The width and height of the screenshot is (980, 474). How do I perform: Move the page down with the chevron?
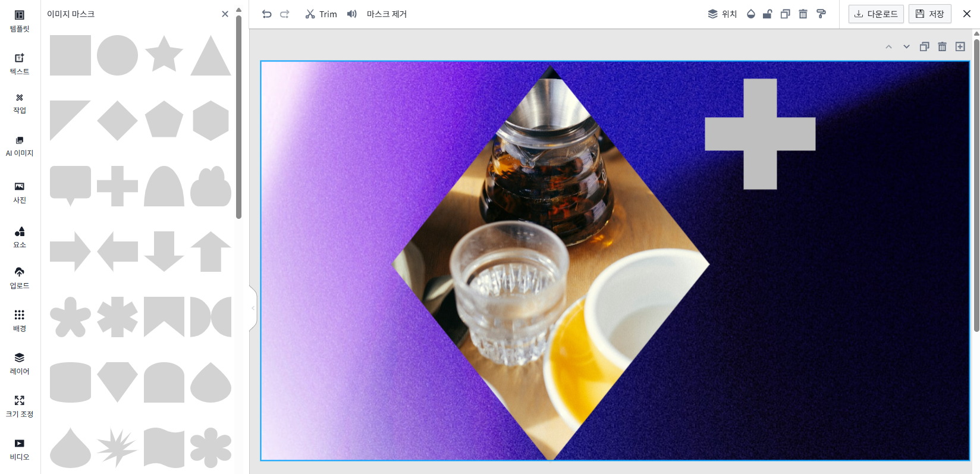906,47
